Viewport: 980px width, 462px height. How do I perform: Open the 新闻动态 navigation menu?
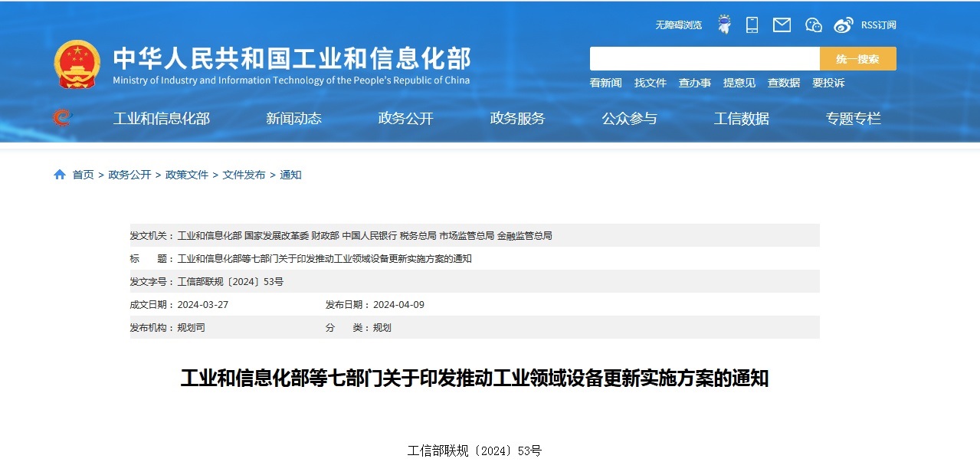(293, 118)
